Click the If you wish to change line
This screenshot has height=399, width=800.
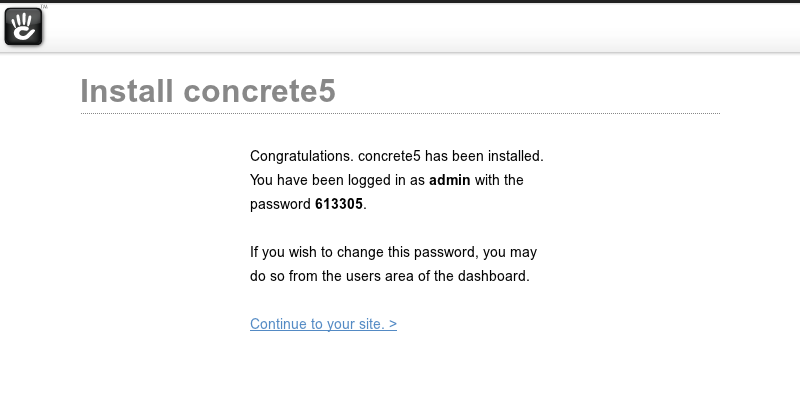393,252
